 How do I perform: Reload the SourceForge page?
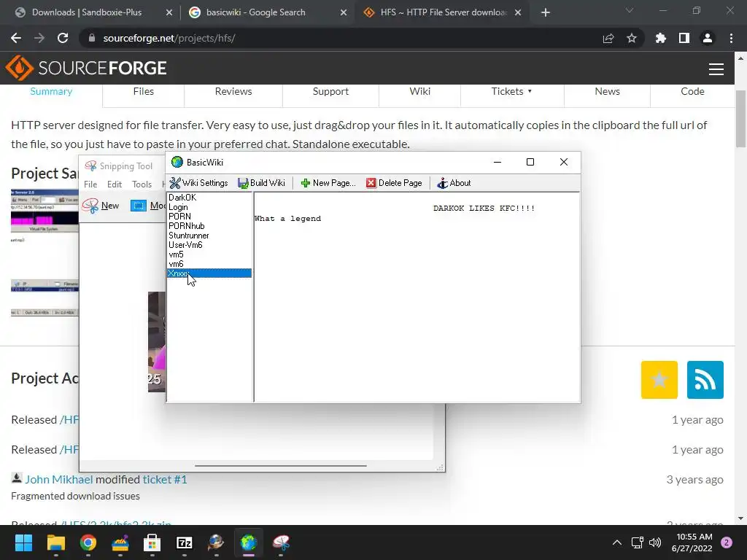point(63,38)
